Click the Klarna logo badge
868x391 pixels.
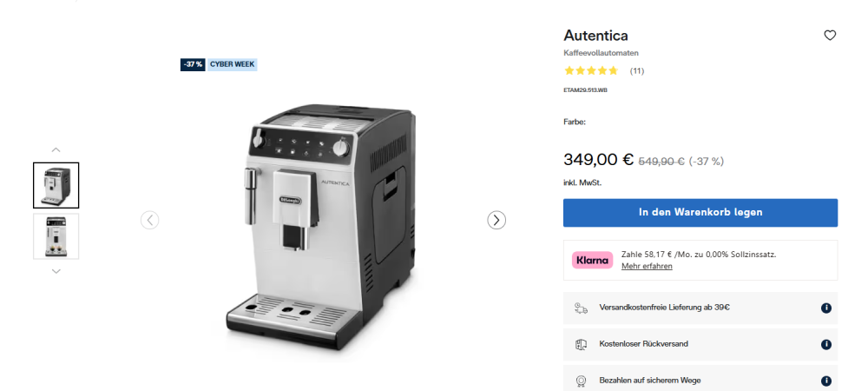point(592,260)
